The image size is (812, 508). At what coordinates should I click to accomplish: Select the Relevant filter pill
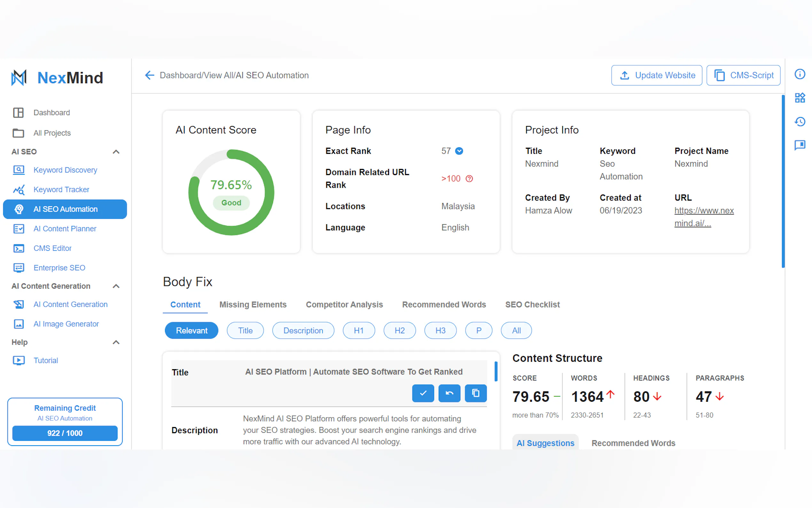coord(191,330)
